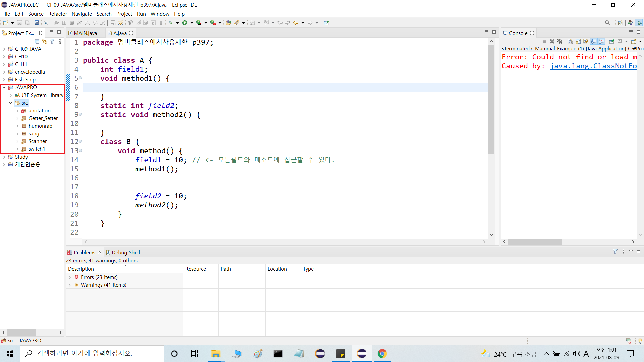
Task: Collapse the src folder tree node
Action: [x=11, y=103]
